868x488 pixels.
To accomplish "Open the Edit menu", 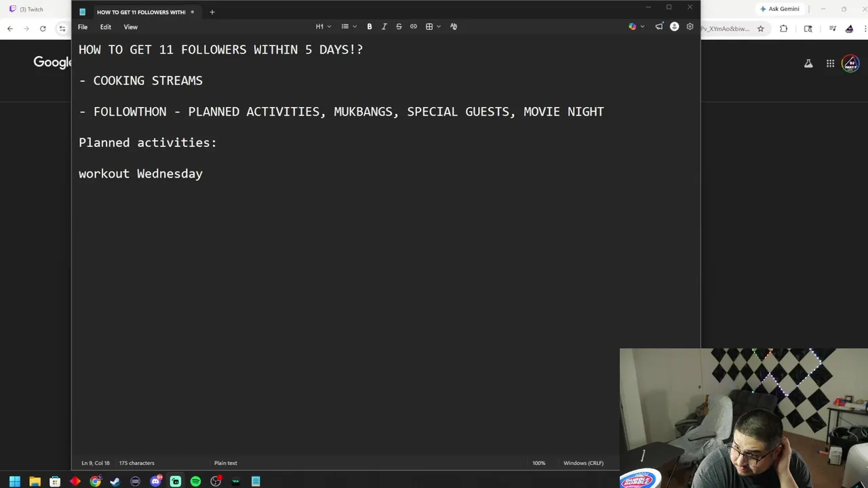I will tap(106, 27).
